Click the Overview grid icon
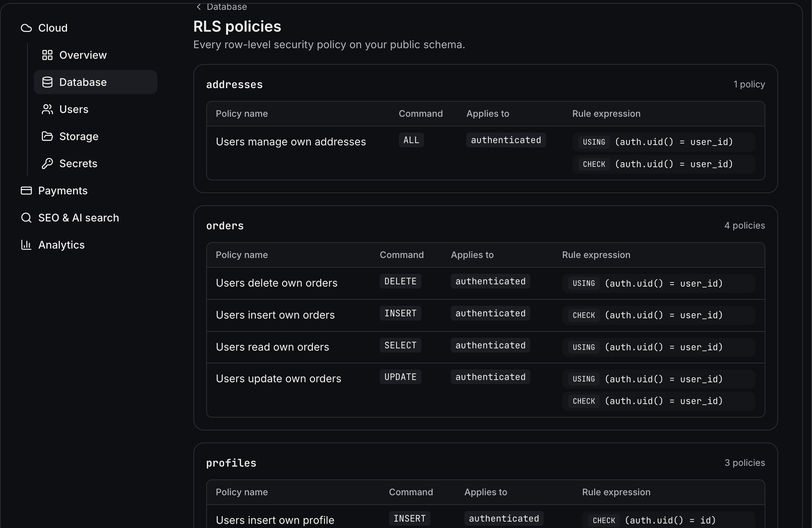Screen dimensions: 812x528 (x=47, y=55)
